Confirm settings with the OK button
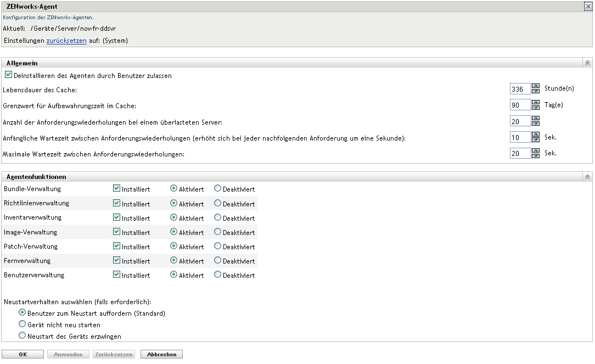 click(23, 354)
